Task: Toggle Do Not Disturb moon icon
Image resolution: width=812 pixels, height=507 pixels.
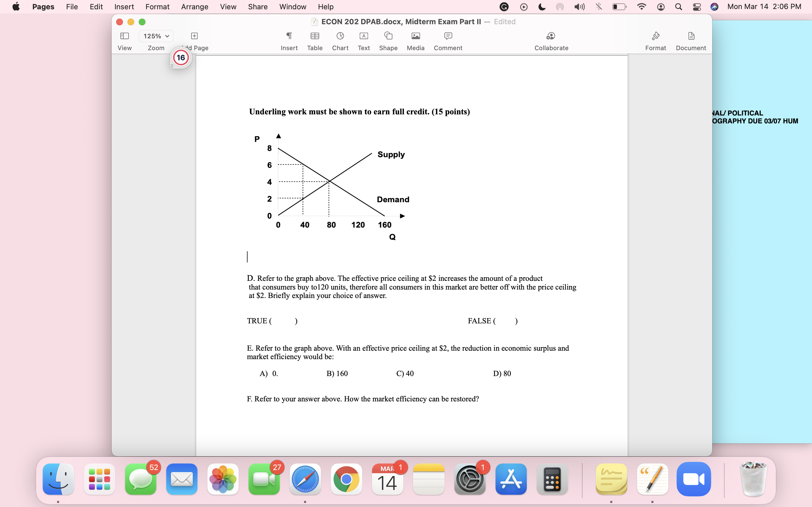Action: [542, 7]
